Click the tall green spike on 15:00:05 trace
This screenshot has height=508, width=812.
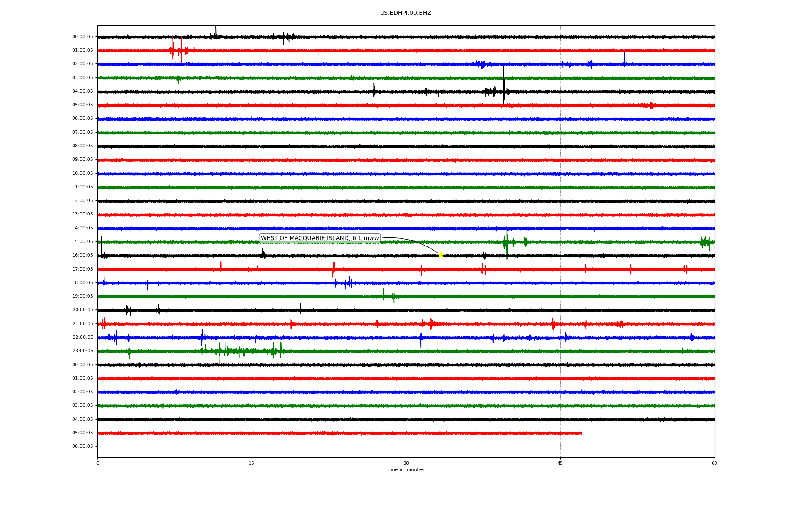(x=507, y=242)
